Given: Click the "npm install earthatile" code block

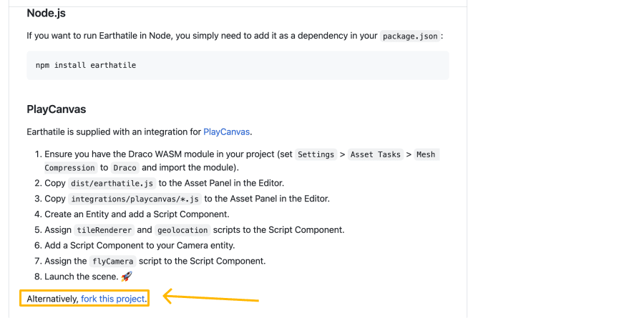Looking at the screenshot, I should click(x=86, y=65).
